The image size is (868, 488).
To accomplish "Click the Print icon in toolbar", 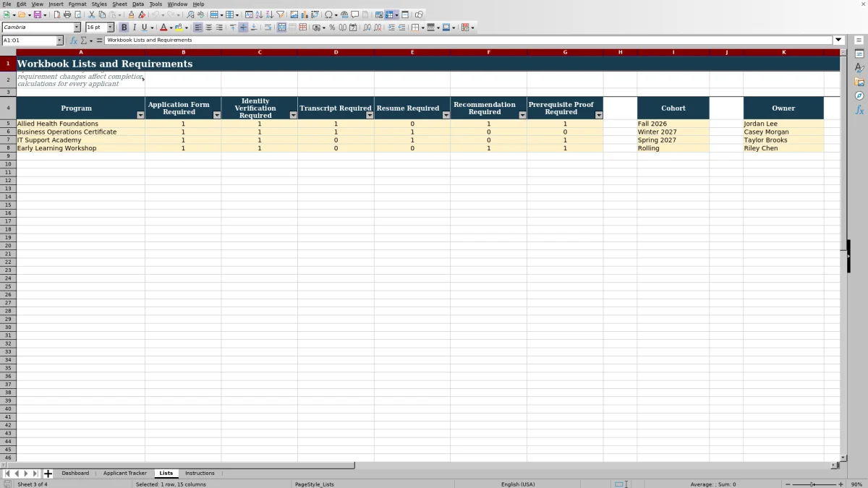I will (67, 14).
